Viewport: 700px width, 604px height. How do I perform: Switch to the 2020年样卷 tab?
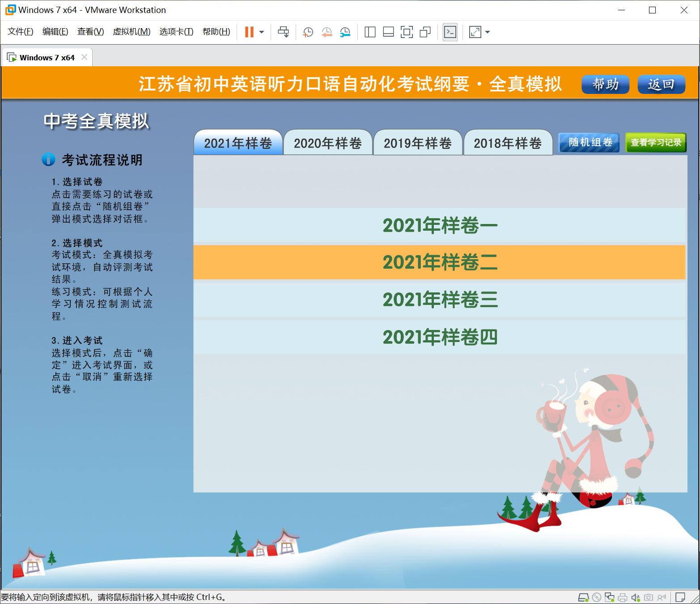327,143
